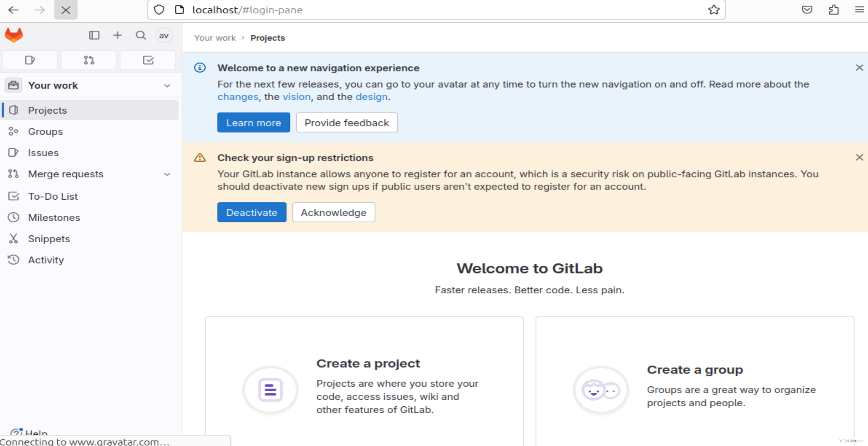This screenshot has height=446, width=868.
Task: Open the vision link
Action: tap(296, 97)
